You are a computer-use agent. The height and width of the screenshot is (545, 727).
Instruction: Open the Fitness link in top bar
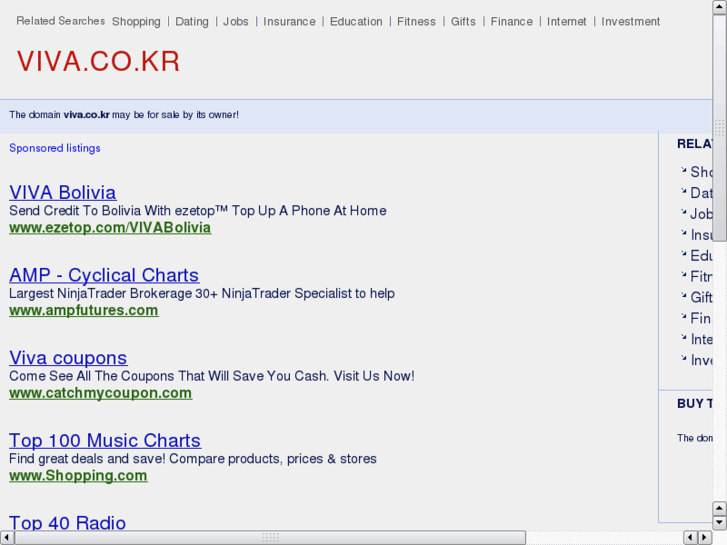[x=416, y=22]
